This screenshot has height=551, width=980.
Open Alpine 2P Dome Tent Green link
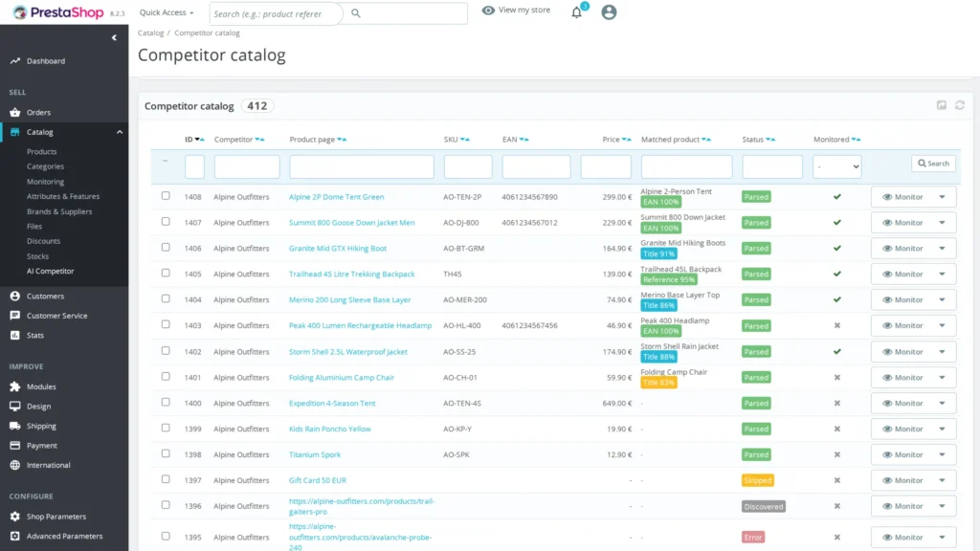(x=336, y=197)
